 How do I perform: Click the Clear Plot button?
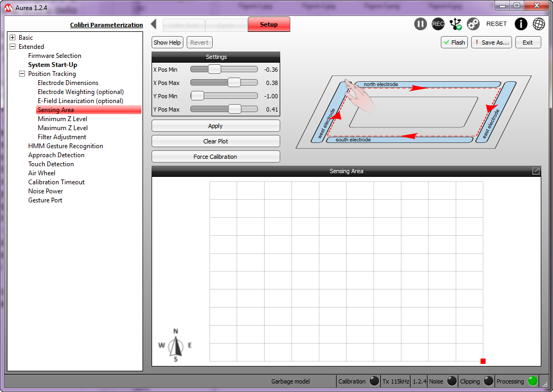(215, 141)
